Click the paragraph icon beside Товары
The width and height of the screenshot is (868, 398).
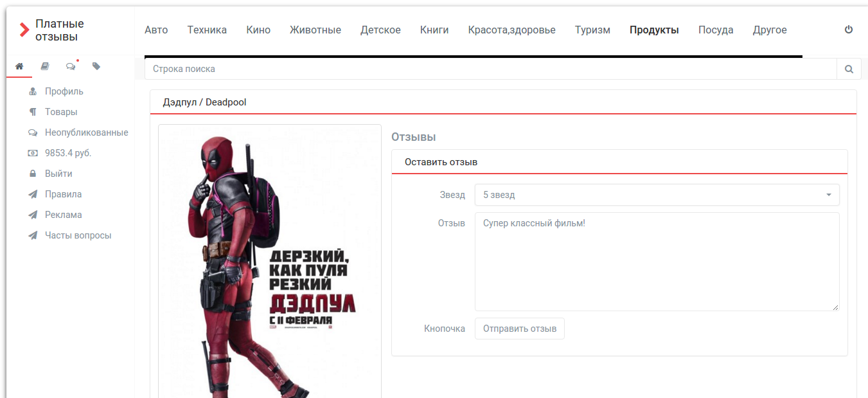pyautogui.click(x=33, y=112)
